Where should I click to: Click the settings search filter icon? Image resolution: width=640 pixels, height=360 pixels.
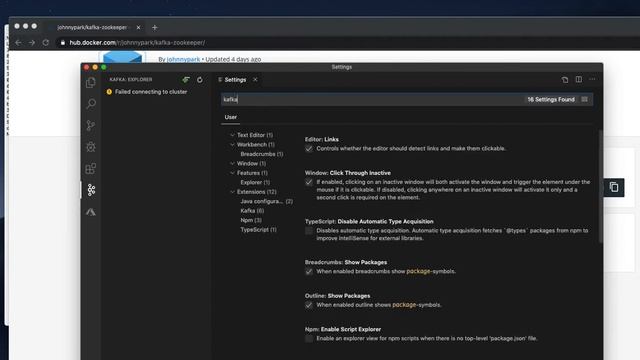point(584,99)
